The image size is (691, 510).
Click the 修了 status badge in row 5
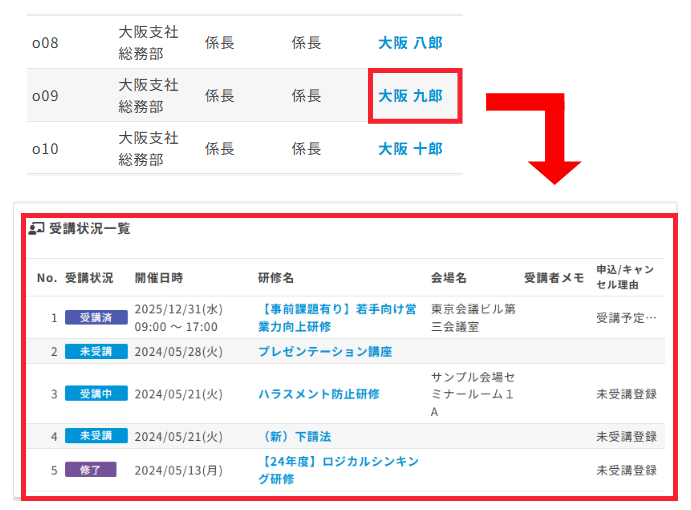click(91, 470)
